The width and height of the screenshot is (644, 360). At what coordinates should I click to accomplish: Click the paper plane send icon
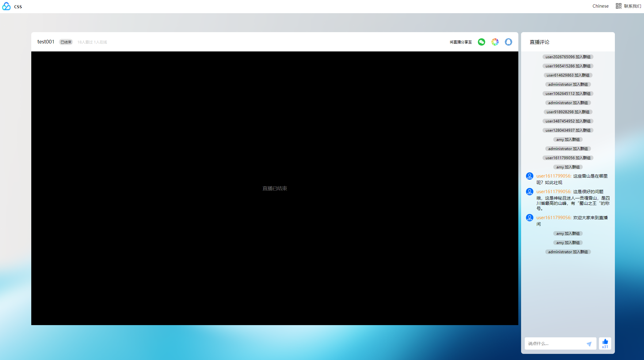(589, 344)
